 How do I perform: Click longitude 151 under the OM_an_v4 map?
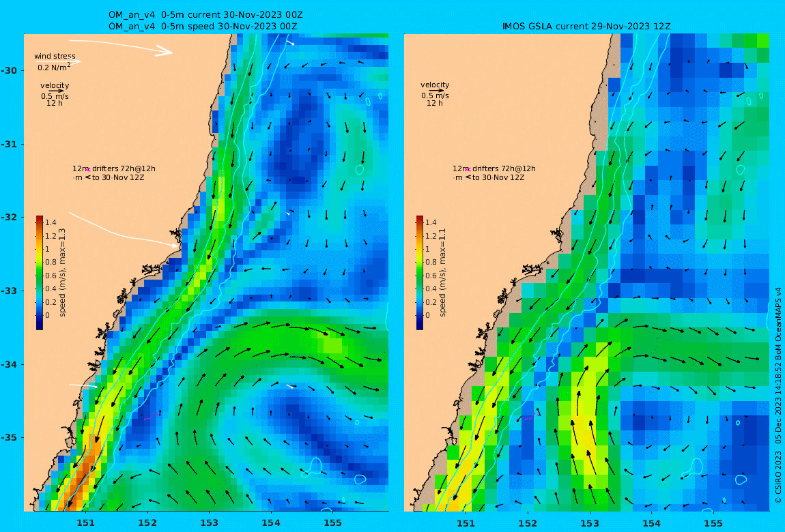(85, 523)
